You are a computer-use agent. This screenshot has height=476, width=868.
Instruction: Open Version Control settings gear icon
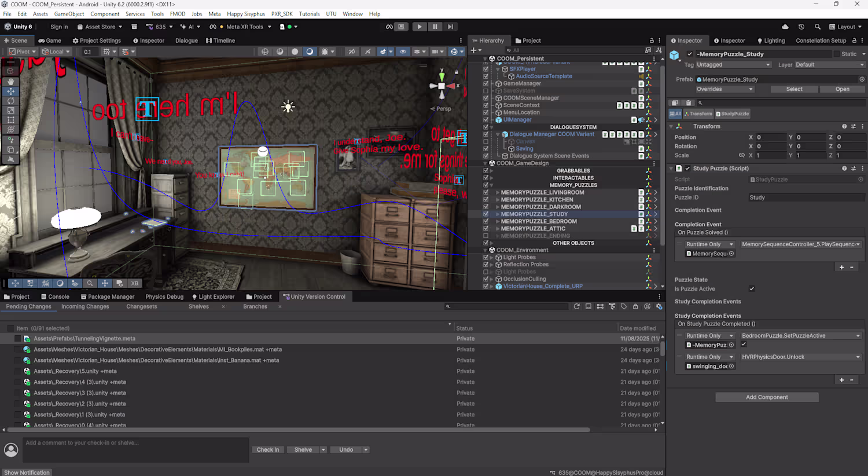[659, 306]
